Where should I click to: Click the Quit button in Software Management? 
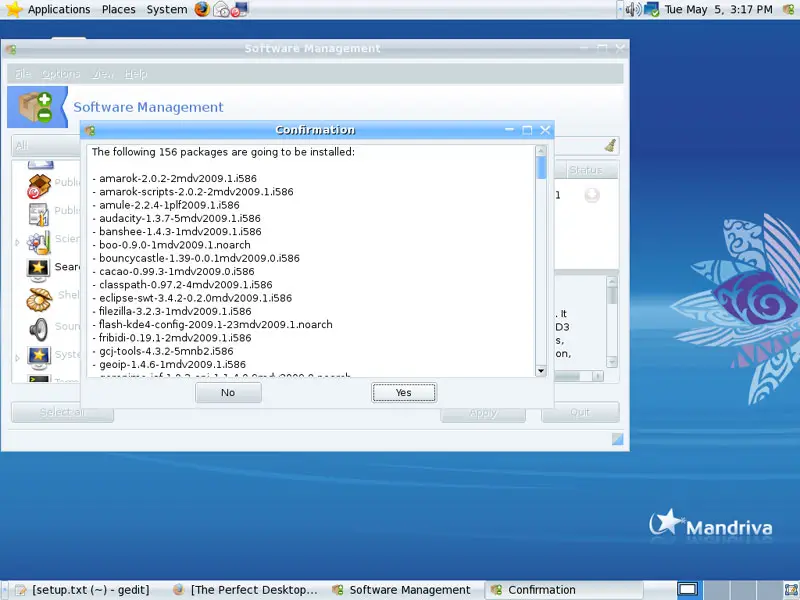pyautogui.click(x=580, y=412)
